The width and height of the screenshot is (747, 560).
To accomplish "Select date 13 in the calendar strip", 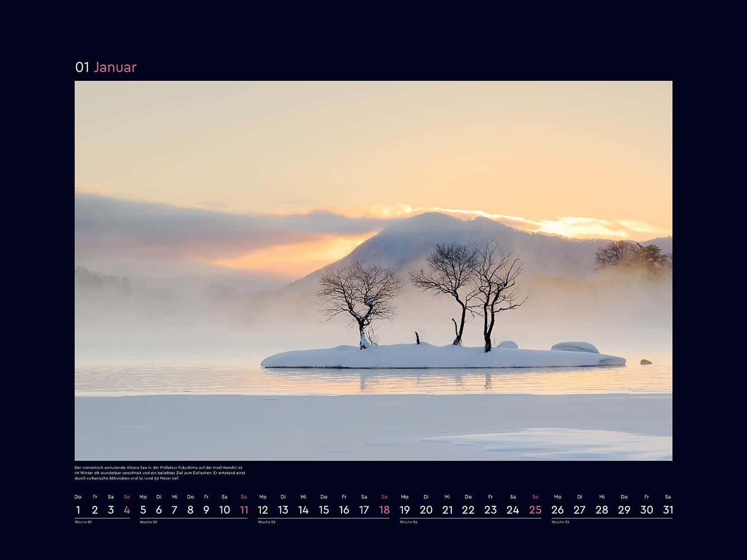I will [283, 510].
